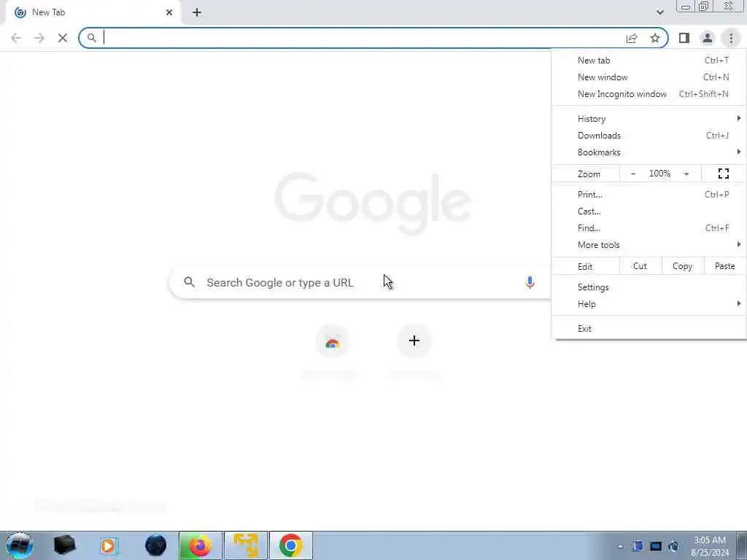Click the Copy button in the Edit row
The height and width of the screenshot is (560, 747).
coord(682,266)
